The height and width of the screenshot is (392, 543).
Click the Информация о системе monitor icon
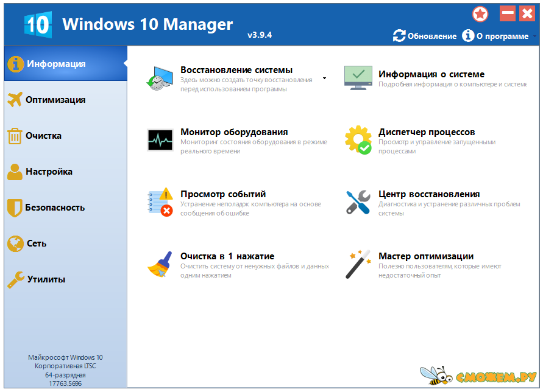358,78
